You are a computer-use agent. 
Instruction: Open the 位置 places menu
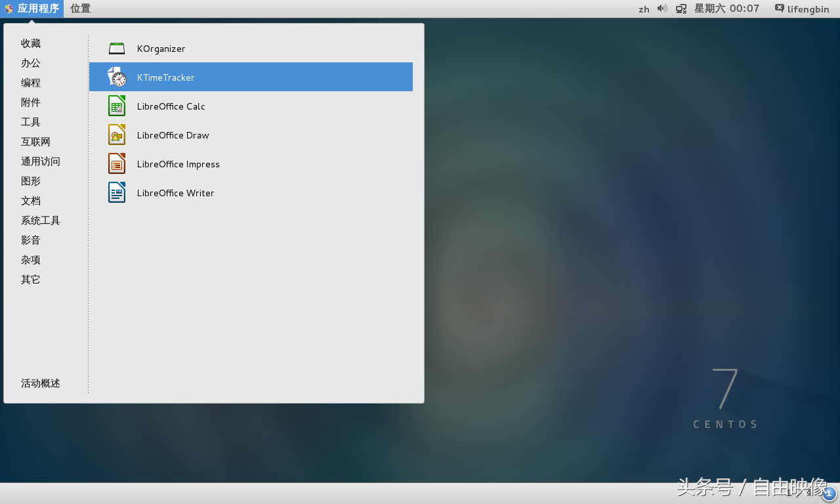pos(80,9)
